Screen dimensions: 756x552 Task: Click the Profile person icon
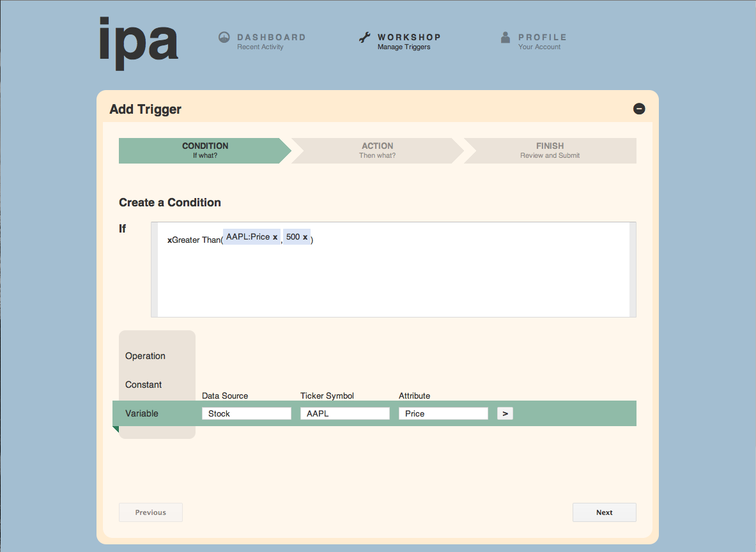click(x=505, y=38)
